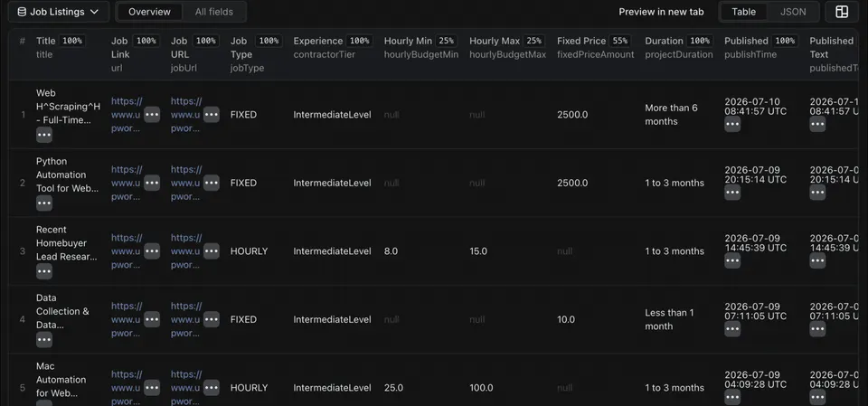Expand row 2 publishTime ellipsis button

pyautogui.click(x=732, y=193)
